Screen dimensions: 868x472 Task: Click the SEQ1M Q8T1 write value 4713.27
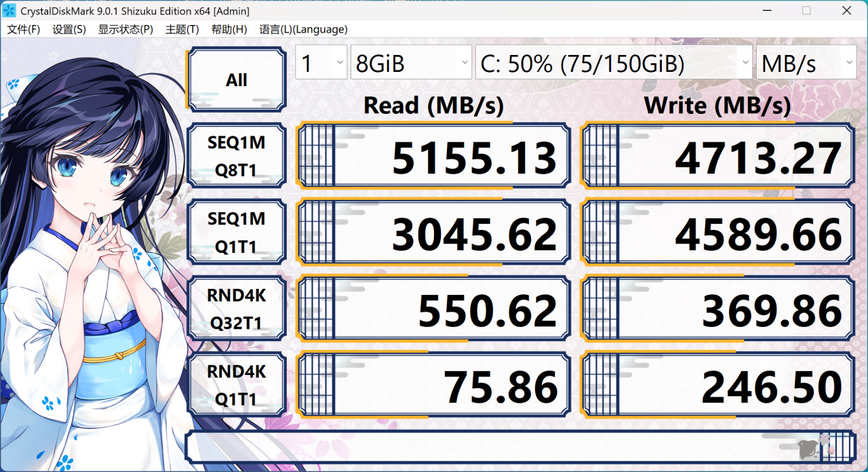tap(718, 156)
